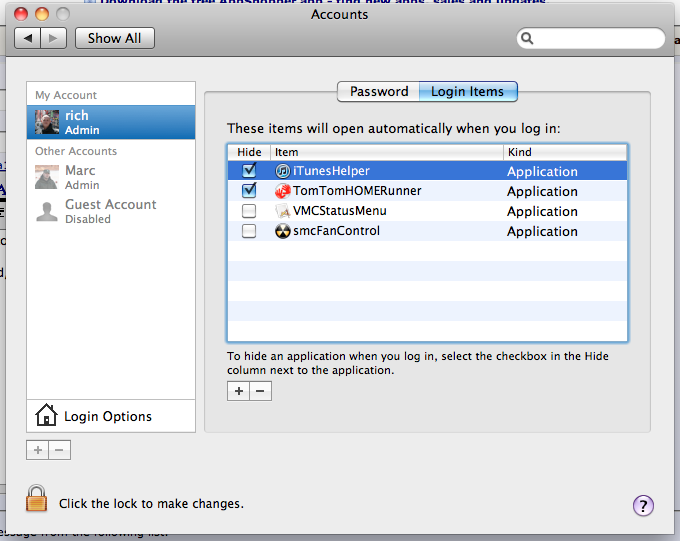The width and height of the screenshot is (680, 541).
Task: Click the iTunesHelper app icon
Action: point(283,171)
